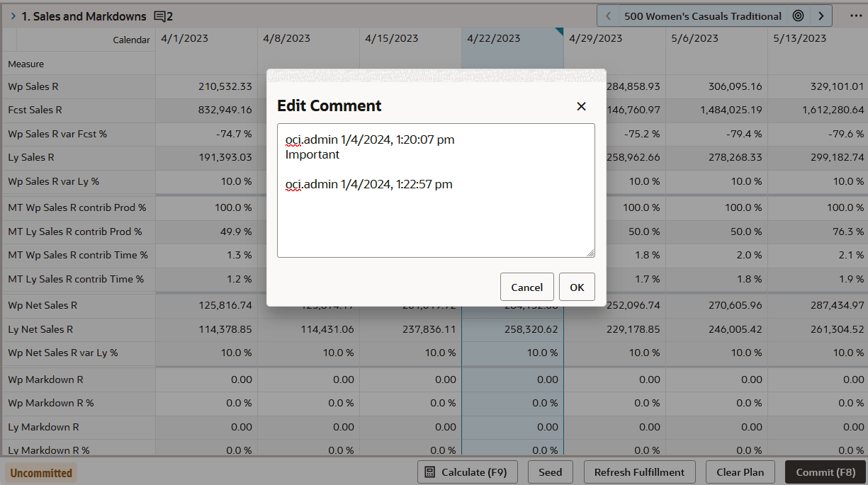Screen dimensions: 868x485
Task: Run Refresh Fulfillment
Action: click(639, 472)
